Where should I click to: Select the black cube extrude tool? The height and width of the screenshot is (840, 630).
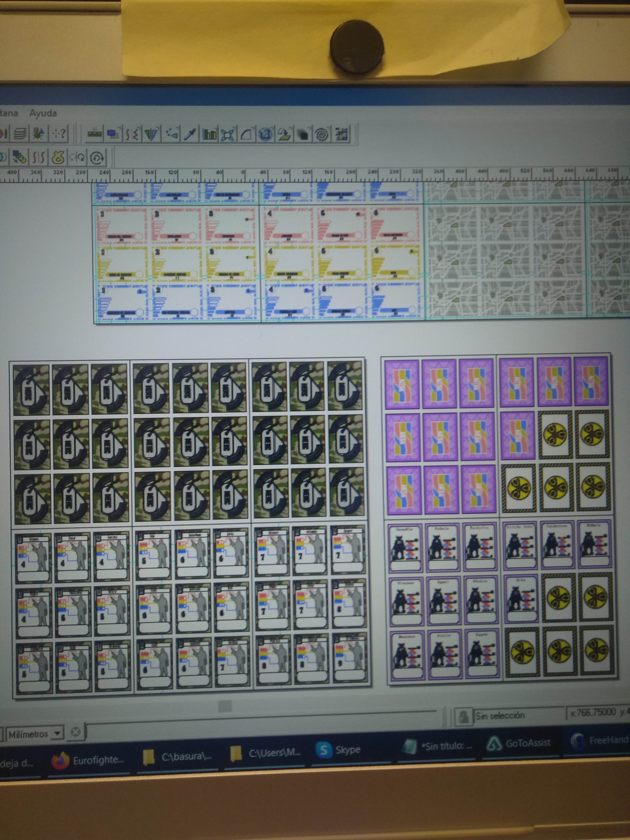[303, 134]
